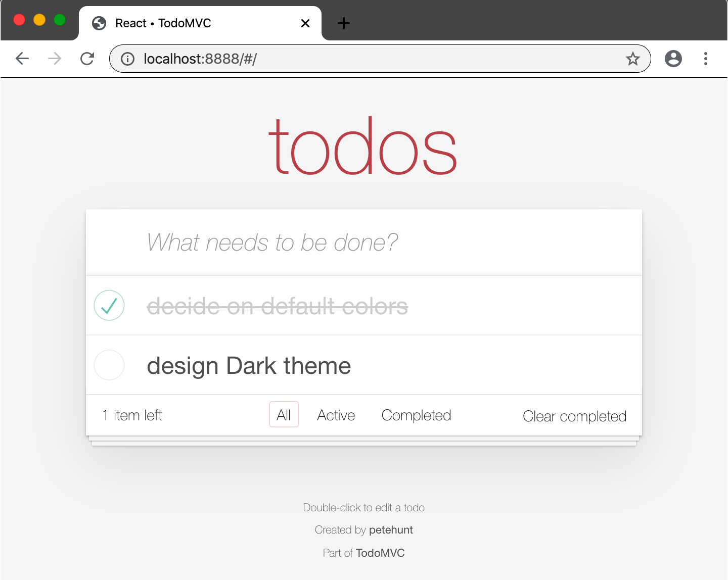
Task: Filter the list to Completed todos
Action: pyautogui.click(x=416, y=415)
